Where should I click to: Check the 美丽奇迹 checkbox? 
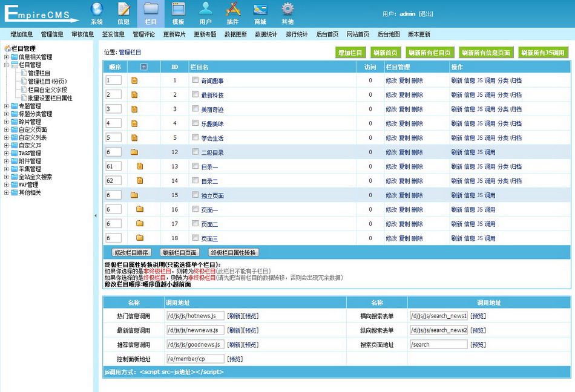click(195, 108)
